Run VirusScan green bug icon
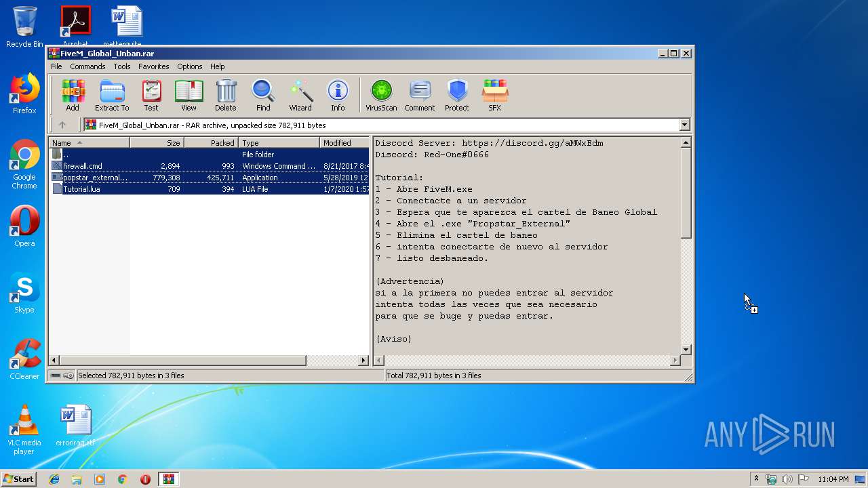Image resolution: width=868 pixels, height=488 pixels. click(381, 95)
